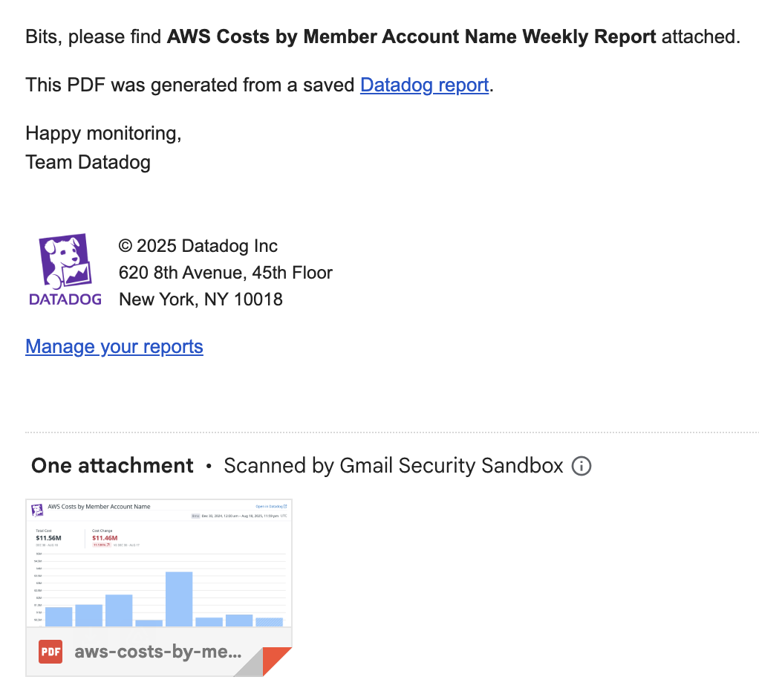Viewport: 759px width, 700px height.
Task: Click the One attachment heading
Action: (x=112, y=465)
